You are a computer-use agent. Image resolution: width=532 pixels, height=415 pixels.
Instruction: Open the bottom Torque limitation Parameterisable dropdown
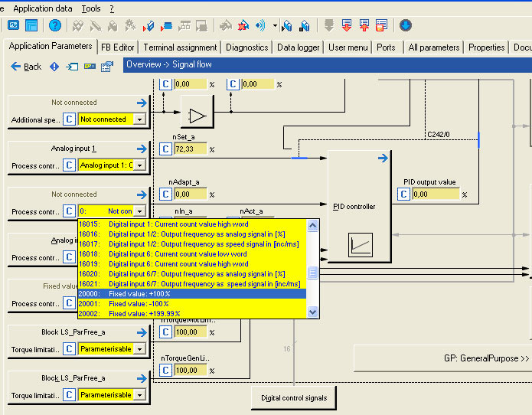pyautogui.click(x=139, y=395)
